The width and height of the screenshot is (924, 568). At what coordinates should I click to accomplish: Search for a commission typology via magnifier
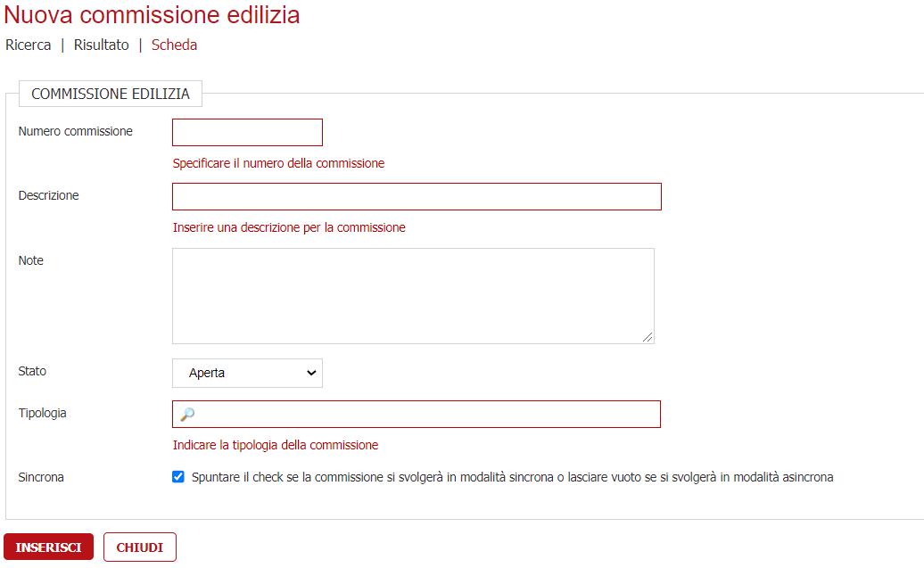tap(185, 413)
